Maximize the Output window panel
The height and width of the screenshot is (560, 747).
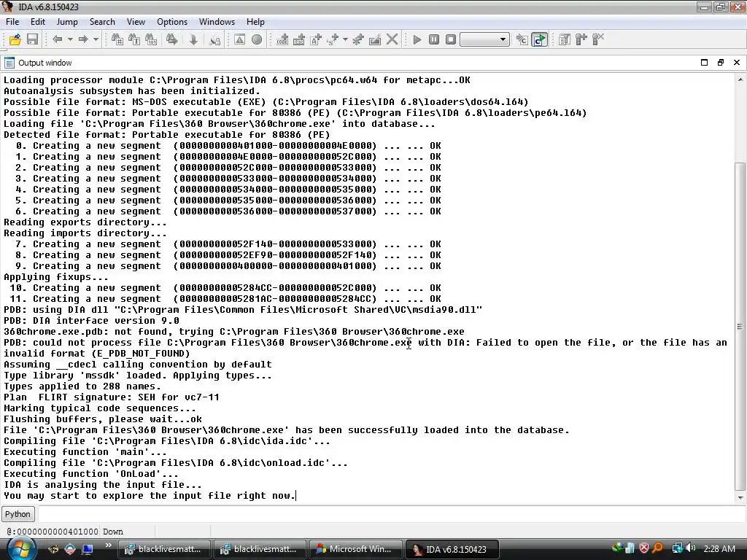(x=704, y=63)
